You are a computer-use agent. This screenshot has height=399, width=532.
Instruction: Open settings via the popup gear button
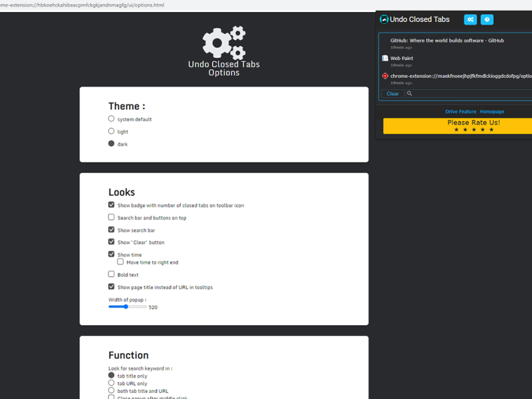click(x=470, y=20)
